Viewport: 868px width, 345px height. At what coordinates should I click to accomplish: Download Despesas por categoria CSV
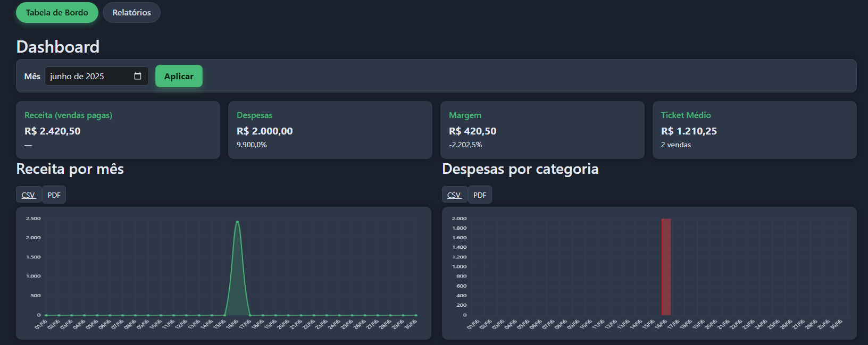[454, 195]
